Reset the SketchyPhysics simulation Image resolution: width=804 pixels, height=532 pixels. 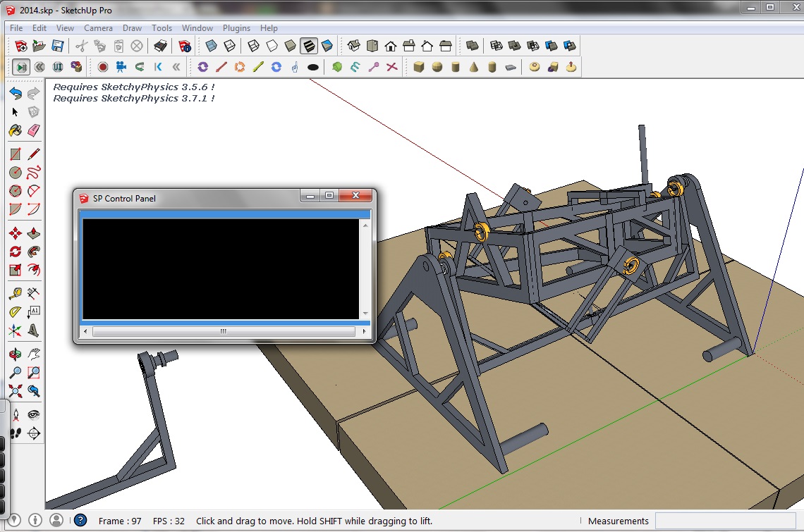click(x=39, y=67)
